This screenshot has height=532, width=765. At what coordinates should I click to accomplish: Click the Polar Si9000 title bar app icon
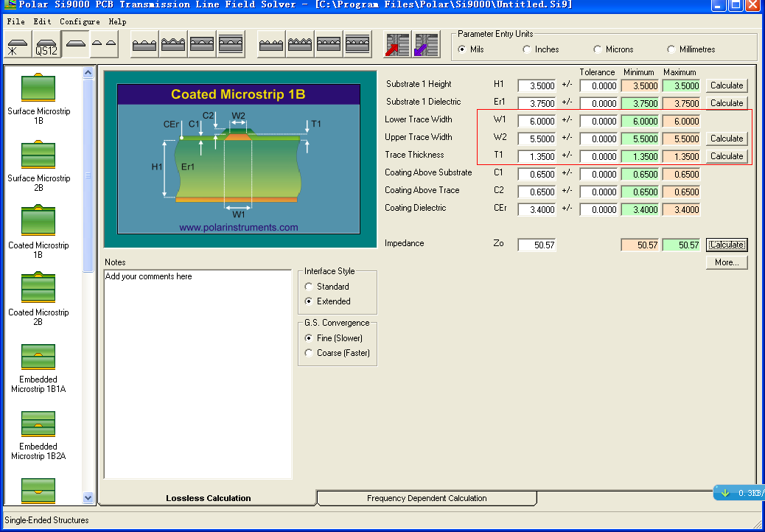tap(9, 5)
